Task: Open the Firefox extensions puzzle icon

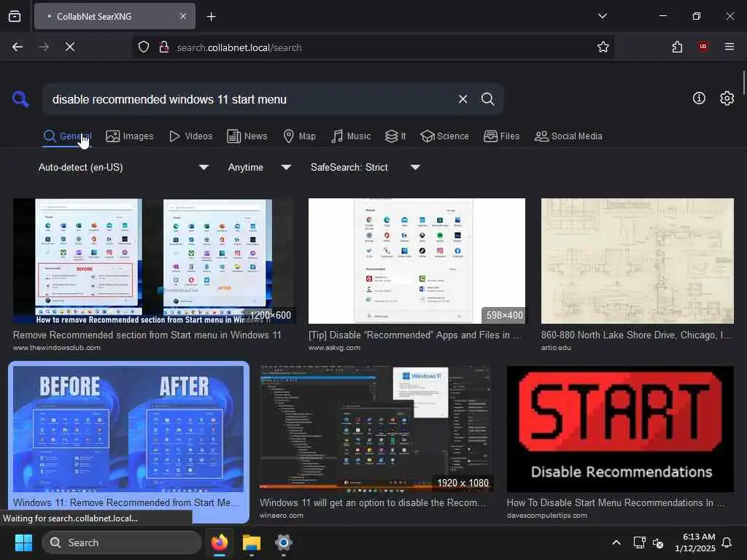Action: (x=677, y=47)
